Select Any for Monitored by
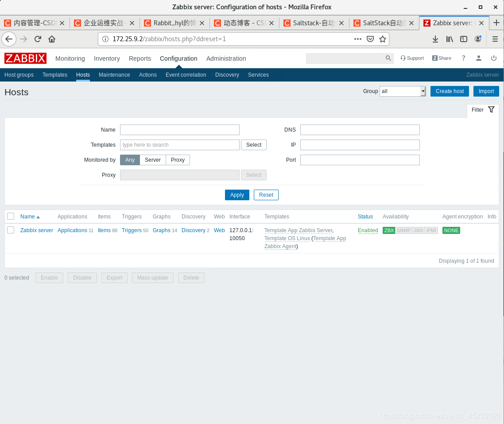 point(130,160)
